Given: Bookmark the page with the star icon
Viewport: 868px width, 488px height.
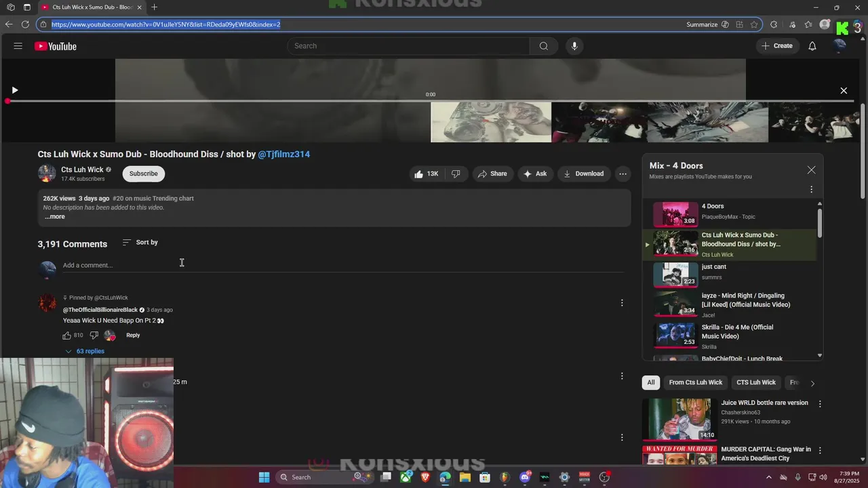Looking at the screenshot, I should click(x=754, y=24).
